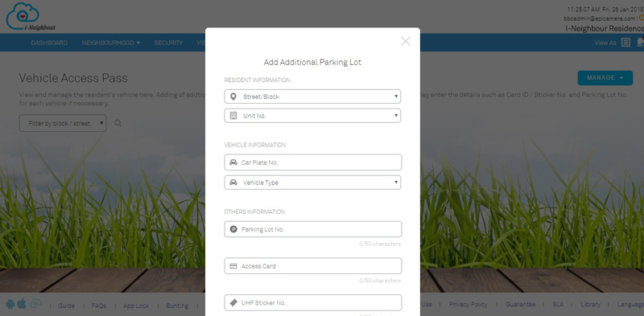Close the Add Additional Parking Lot dialog
Viewport: 644px width, 316px height.
coord(406,41)
